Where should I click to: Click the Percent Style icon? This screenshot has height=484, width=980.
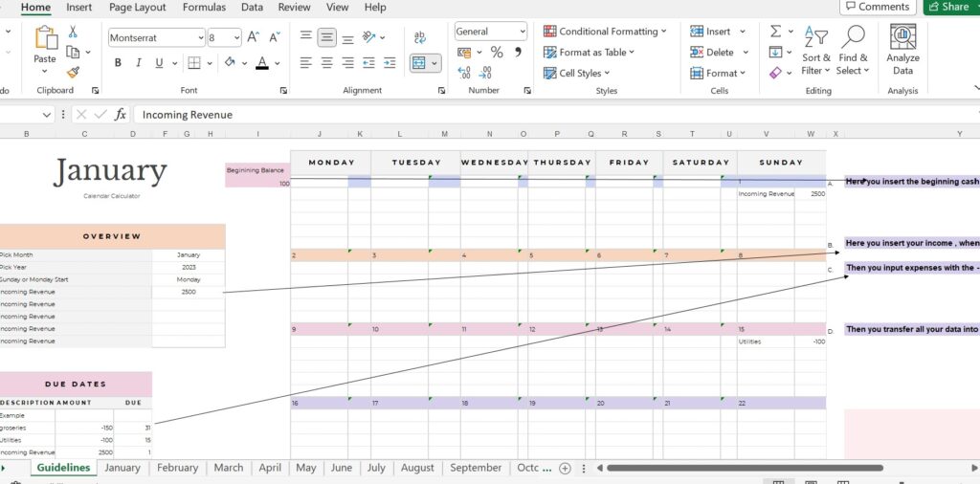(x=497, y=53)
